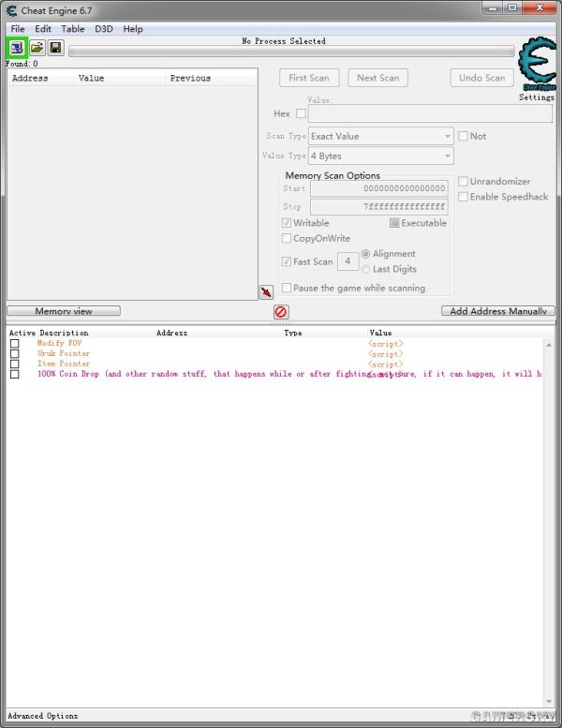Viewport: 562px width, 728px height.
Task: Open Memory view
Action: tap(64, 311)
